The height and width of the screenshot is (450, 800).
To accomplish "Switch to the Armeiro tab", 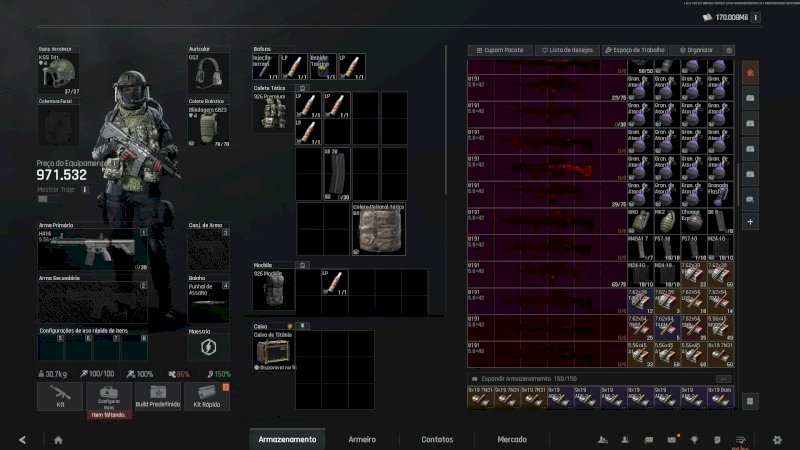I will tap(362, 439).
